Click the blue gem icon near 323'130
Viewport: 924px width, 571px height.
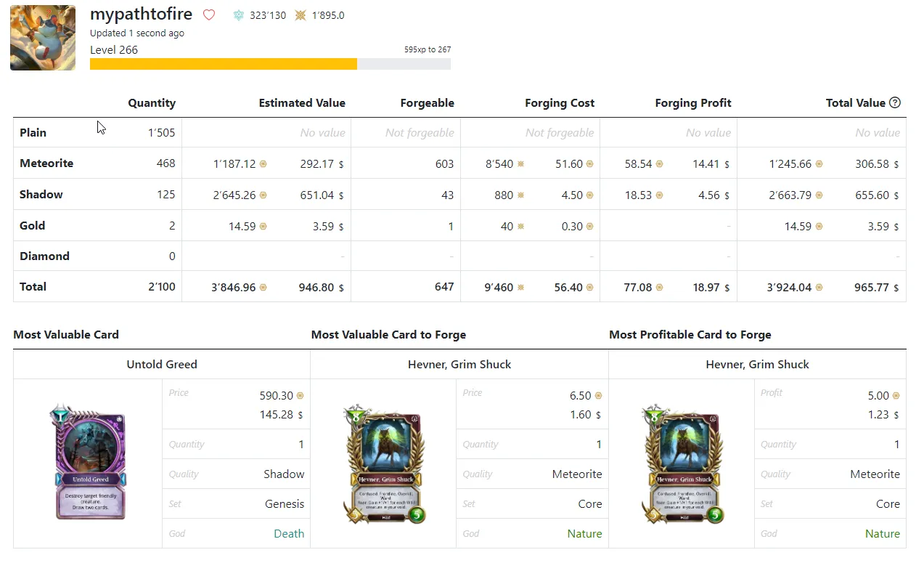(239, 15)
